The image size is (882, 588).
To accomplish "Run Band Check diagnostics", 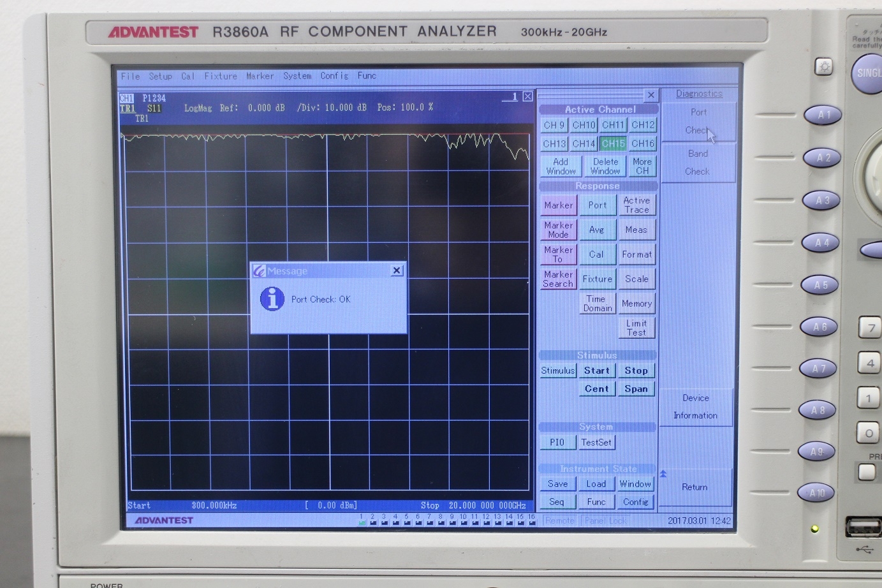I will pyautogui.click(x=698, y=163).
